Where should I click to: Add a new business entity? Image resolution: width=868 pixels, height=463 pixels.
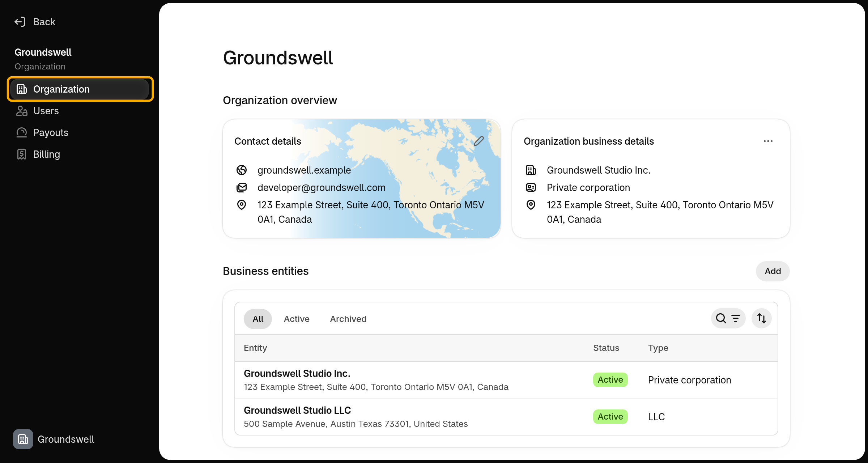click(773, 271)
